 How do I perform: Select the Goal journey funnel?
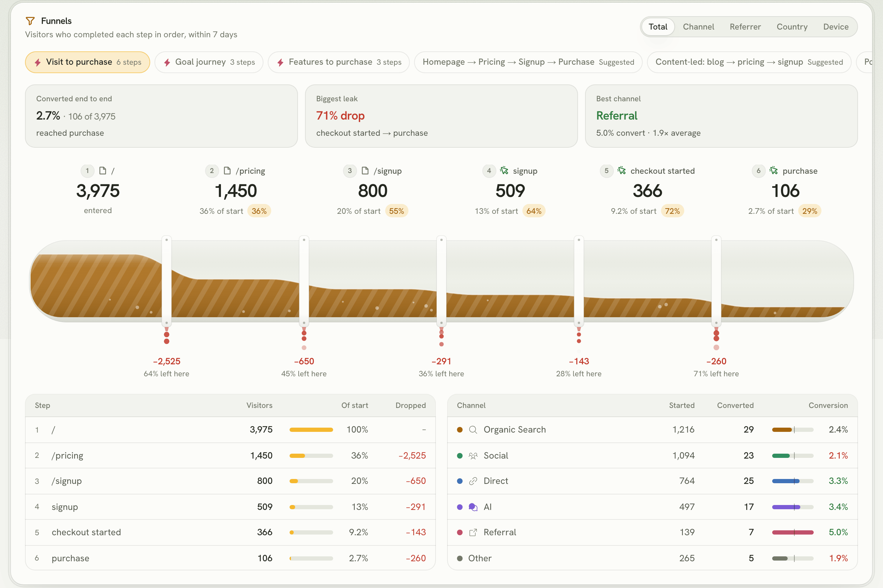[209, 62]
